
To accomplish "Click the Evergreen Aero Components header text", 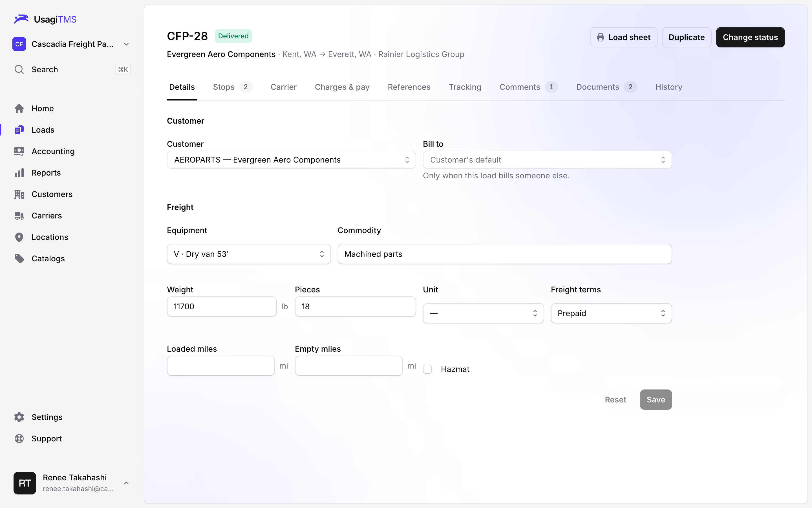I will click(221, 54).
